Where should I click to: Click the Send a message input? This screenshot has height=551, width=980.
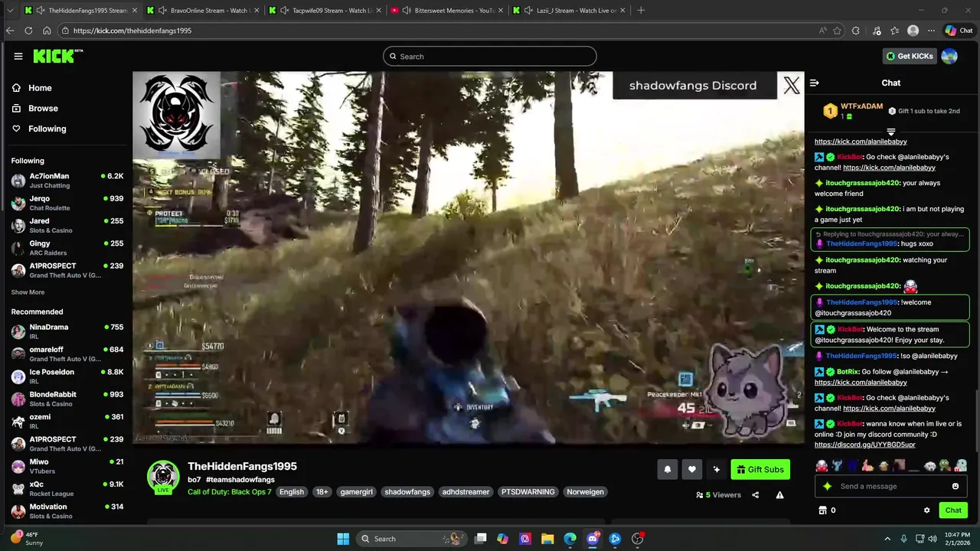tap(892, 486)
